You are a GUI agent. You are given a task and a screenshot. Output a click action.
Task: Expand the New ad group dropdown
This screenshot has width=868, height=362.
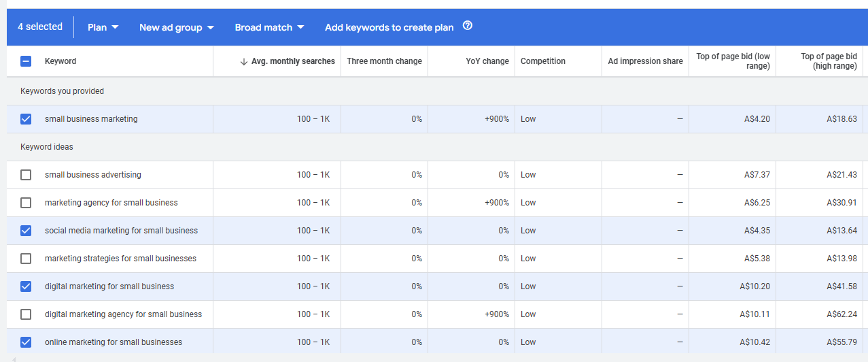[177, 27]
